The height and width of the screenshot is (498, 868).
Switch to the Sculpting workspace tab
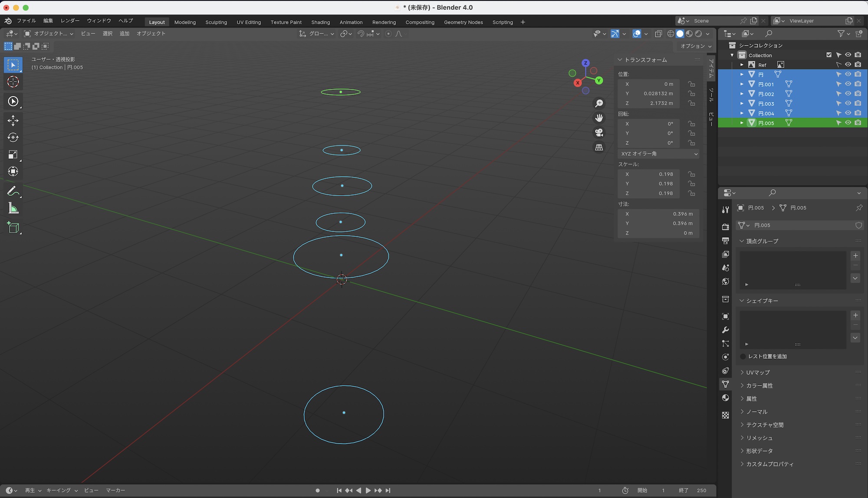coord(216,22)
